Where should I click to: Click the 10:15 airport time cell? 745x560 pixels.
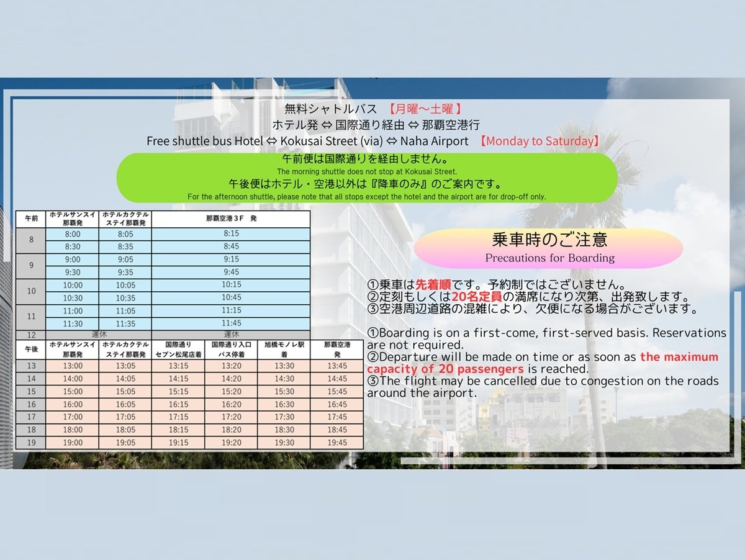(231, 285)
